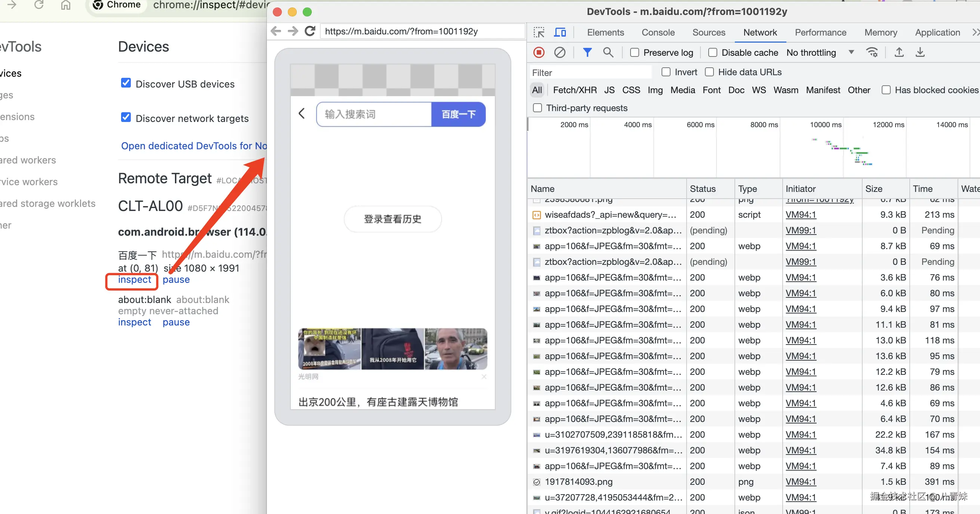Image resolution: width=980 pixels, height=514 pixels.
Task: Click the clear network log icon
Action: pyautogui.click(x=559, y=52)
